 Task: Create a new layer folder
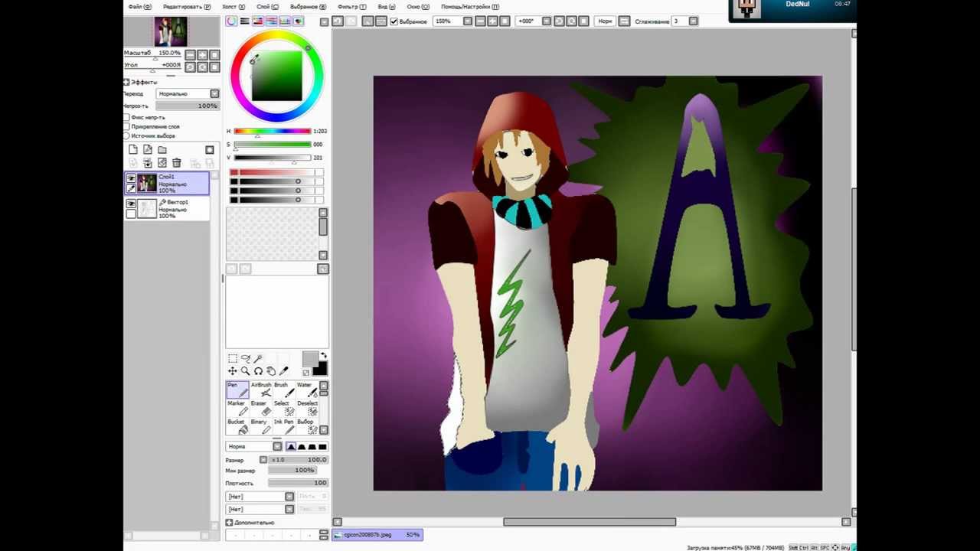162,149
